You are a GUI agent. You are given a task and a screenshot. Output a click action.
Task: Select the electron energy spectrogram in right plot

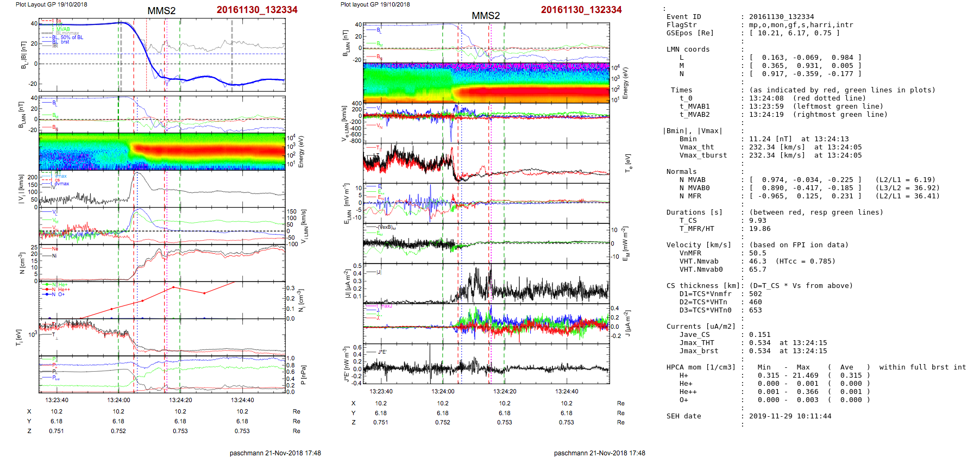pyautogui.click(x=486, y=83)
